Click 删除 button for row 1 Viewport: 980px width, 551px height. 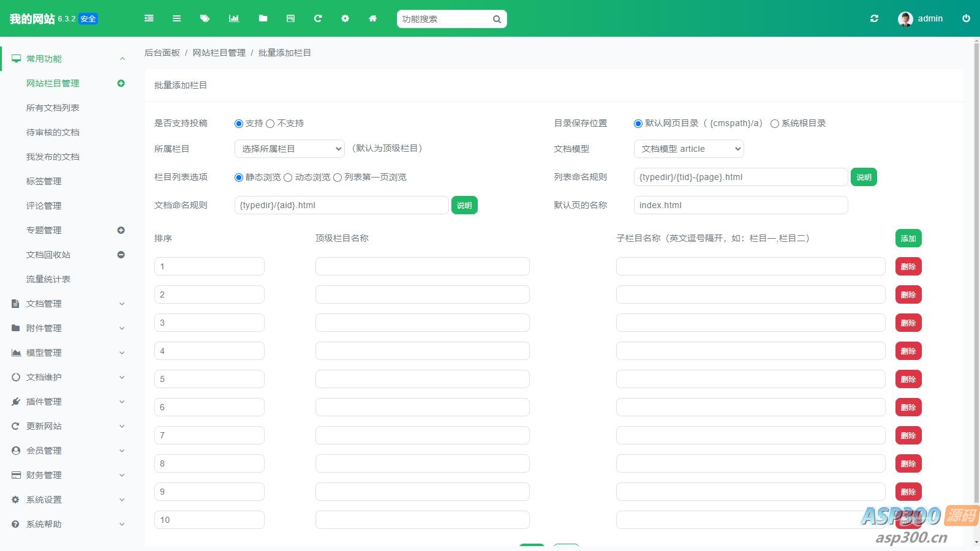click(x=908, y=266)
